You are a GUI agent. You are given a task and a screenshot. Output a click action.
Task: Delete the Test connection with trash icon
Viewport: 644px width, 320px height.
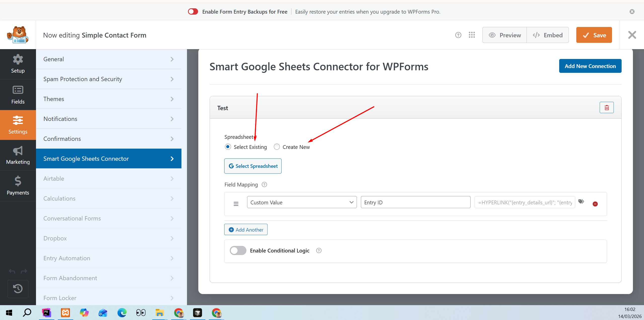(607, 108)
